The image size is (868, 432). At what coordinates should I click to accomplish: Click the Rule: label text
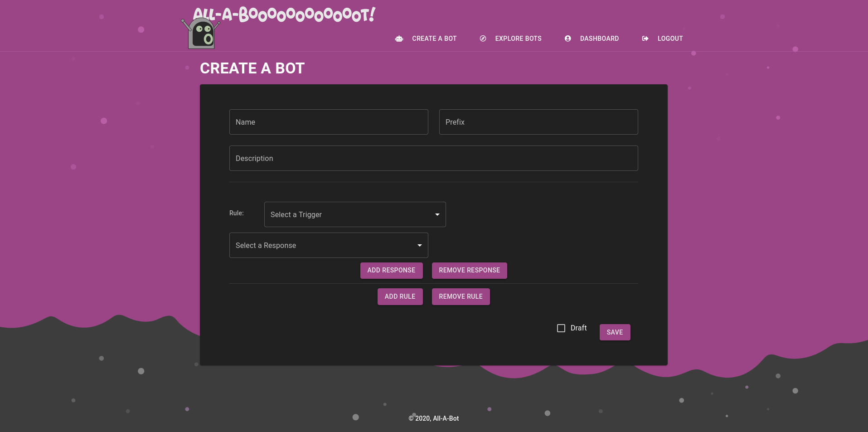(x=237, y=213)
